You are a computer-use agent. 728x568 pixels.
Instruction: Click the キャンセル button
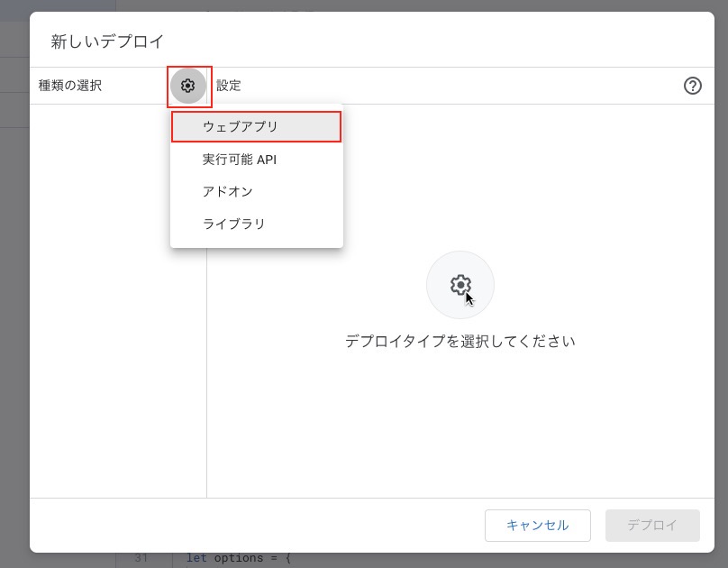pyautogui.click(x=538, y=526)
